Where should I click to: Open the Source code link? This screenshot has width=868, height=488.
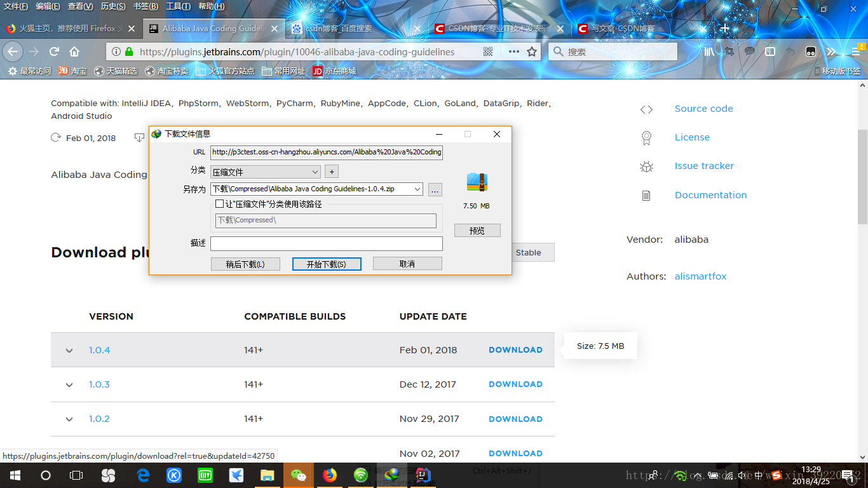coord(703,109)
